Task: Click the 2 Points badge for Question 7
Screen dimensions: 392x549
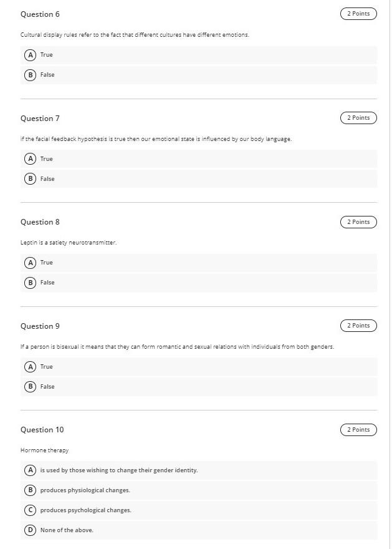Action: (358, 117)
